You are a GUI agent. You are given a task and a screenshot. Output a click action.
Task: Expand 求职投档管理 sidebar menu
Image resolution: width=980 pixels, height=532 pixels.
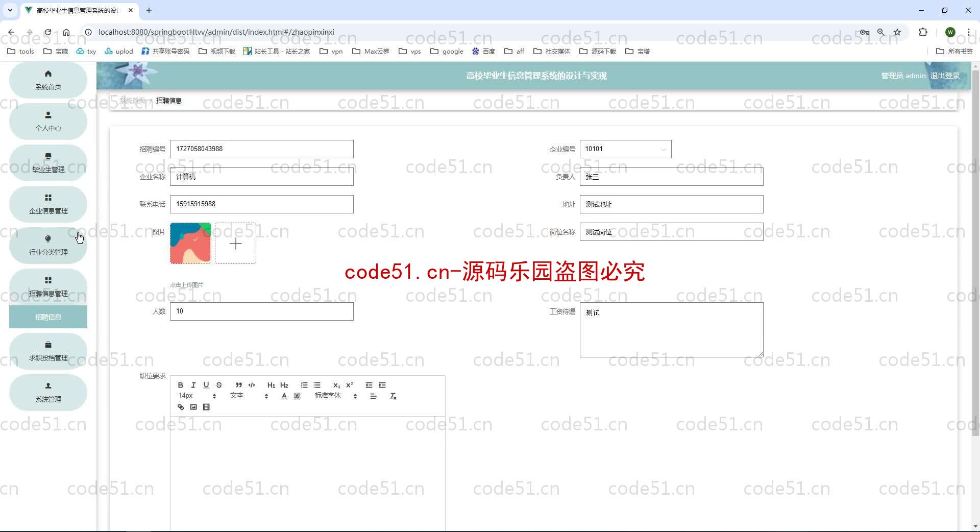click(x=48, y=351)
